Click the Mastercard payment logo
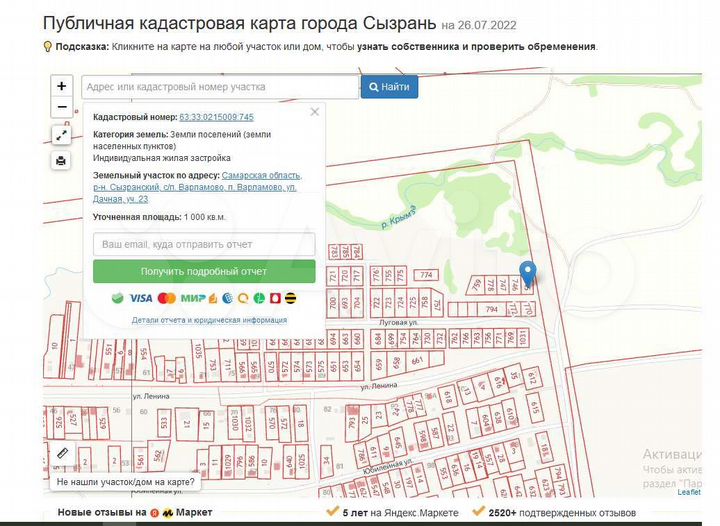The height and width of the screenshot is (526, 720). [167, 298]
